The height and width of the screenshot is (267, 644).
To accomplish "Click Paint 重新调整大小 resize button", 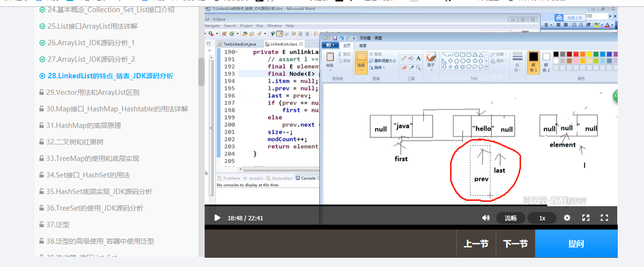I will pos(383,61).
